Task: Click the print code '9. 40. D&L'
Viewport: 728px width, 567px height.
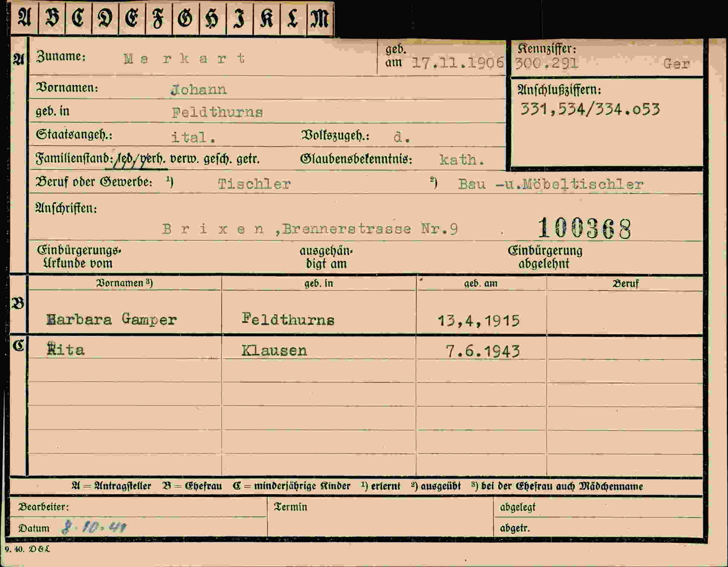Action: click(27, 549)
